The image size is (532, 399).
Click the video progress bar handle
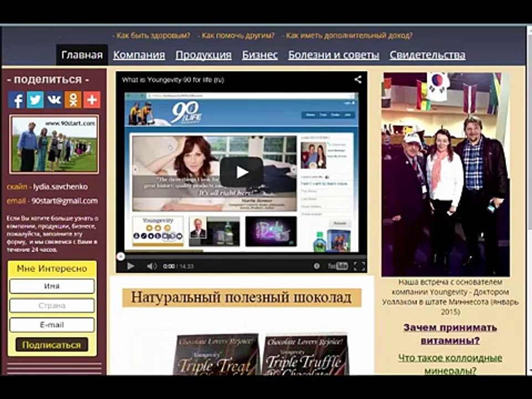120,257
